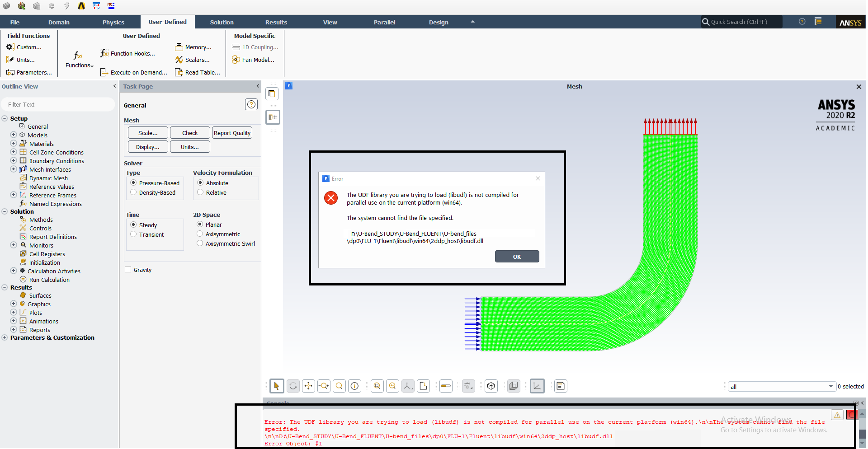This screenshot has height=449, width=868.
Task: Select Pressure-Based solver type
Action: [x=133, y=182]
